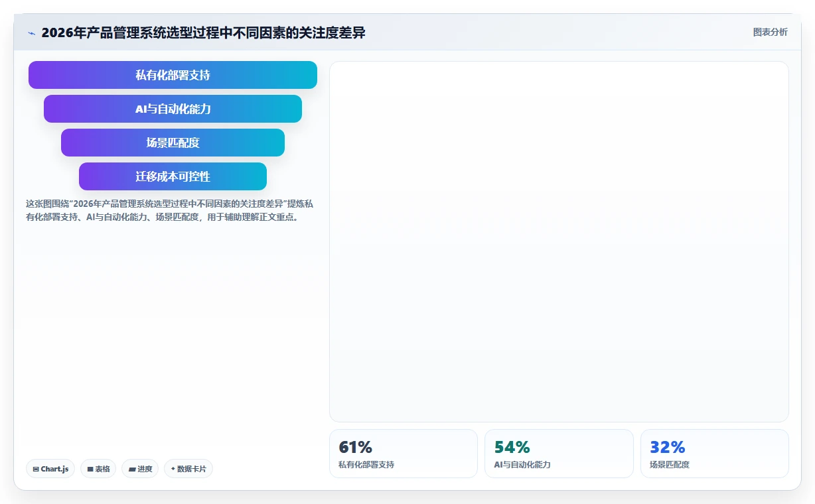Click the chart icon before the title
Screen dimensions: 815x504
pyautogui.click(x=31, y=33)
